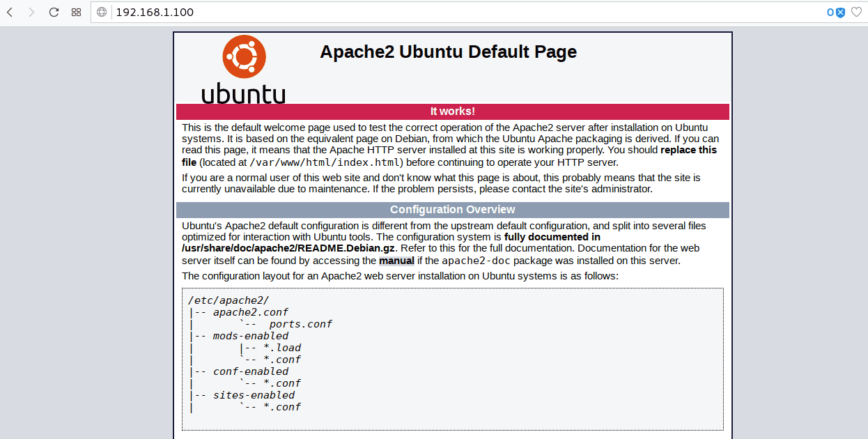Click the apache2.conf tree entry
868x439 pixels.
pyautogui.click(x=251, y=312)
